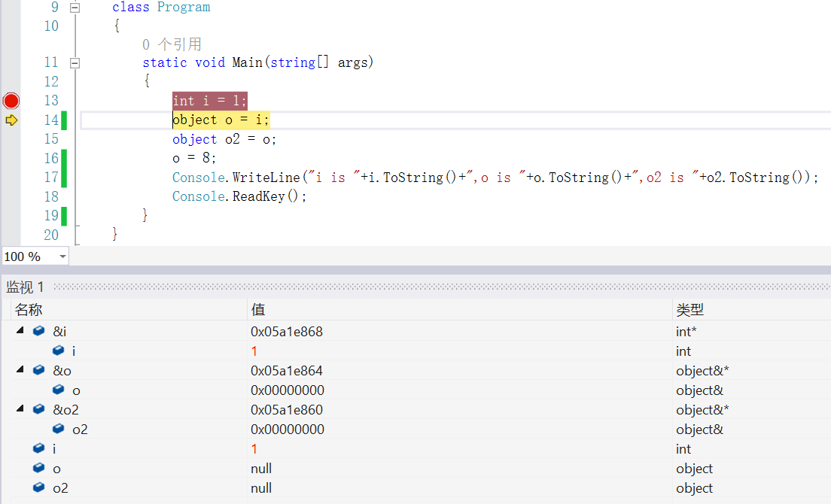831x504 pixels.
Task: Select the object&* type in the &o row
Action: pos(703,371)
